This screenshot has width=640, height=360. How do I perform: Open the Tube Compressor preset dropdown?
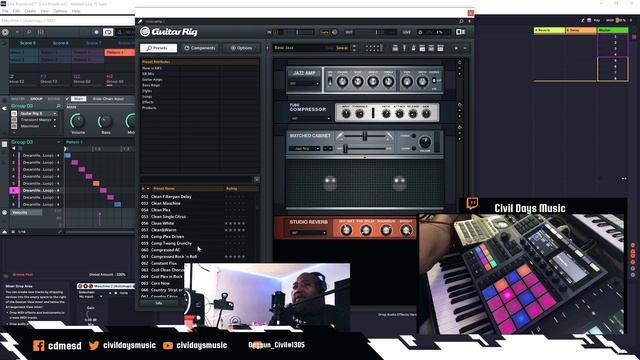click(x=310, y=118)
